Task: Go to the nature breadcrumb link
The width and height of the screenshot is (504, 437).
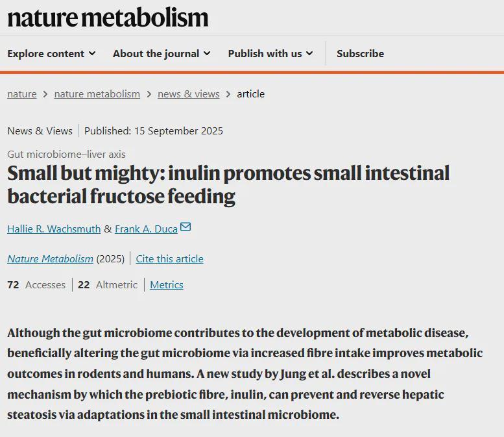Action: point(22,94)
